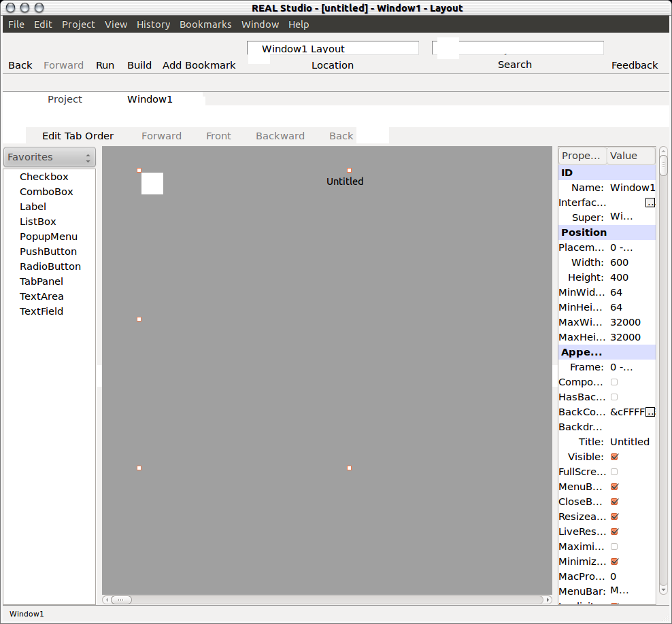The image size is (672, 624).
Task: Open the Placement property value dropdown
Action: [x=622, y=247]
